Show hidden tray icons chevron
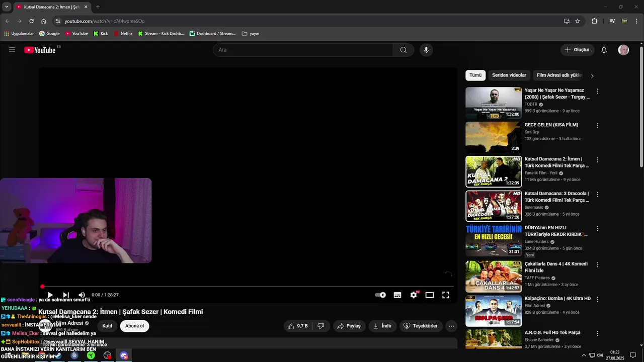Image resolution: width=644 pixels, height=362 pixels. point(584,355)
